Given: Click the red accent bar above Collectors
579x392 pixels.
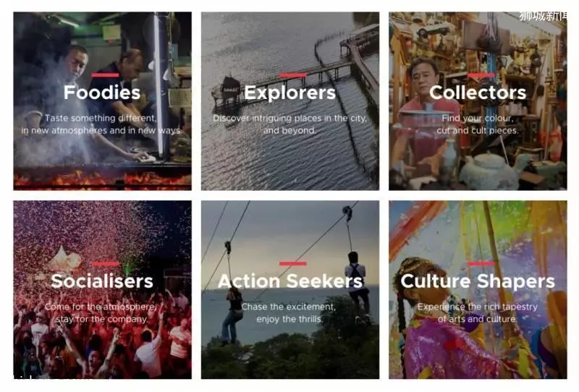Looking at the screenshot, I should [481, 75].
